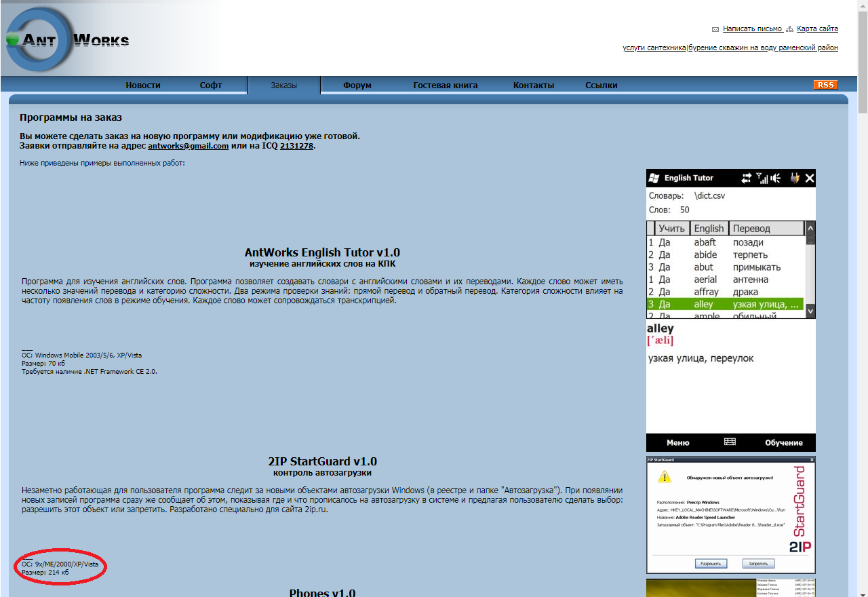Click the Windows flag icon beside English Tutor
The height and width of the screenshot is (597, 868).
(654, 178)
